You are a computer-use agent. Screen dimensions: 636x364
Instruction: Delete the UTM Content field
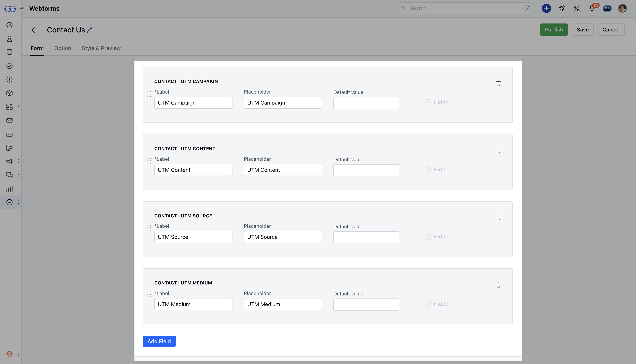pyautogui.click(x=498, y=151)
